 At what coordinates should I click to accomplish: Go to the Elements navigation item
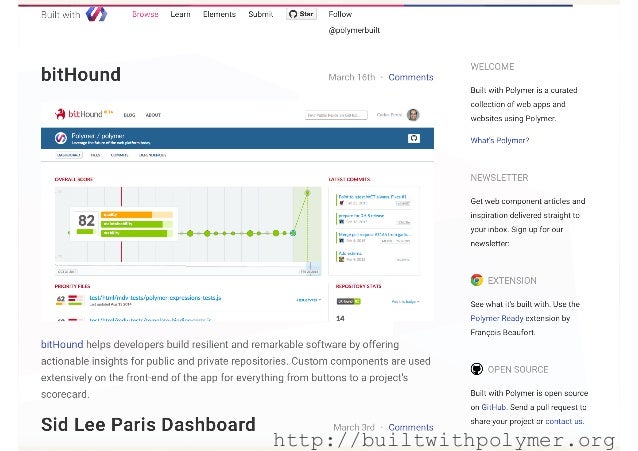[x=219, y=14]
